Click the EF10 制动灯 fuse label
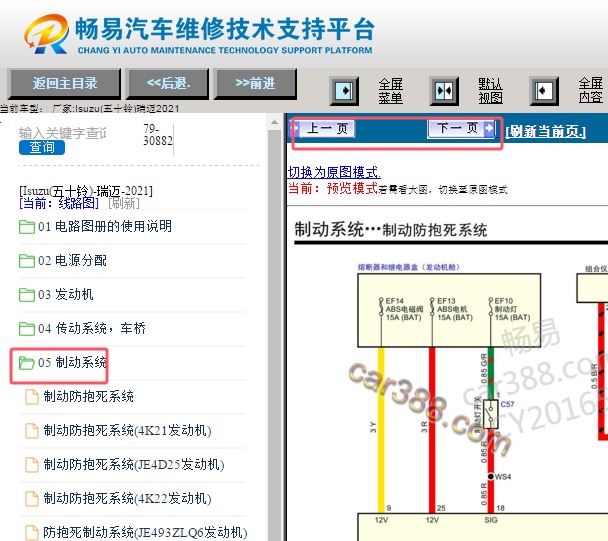The width and height of the screenshot is (608, 541). pos(512,309)
